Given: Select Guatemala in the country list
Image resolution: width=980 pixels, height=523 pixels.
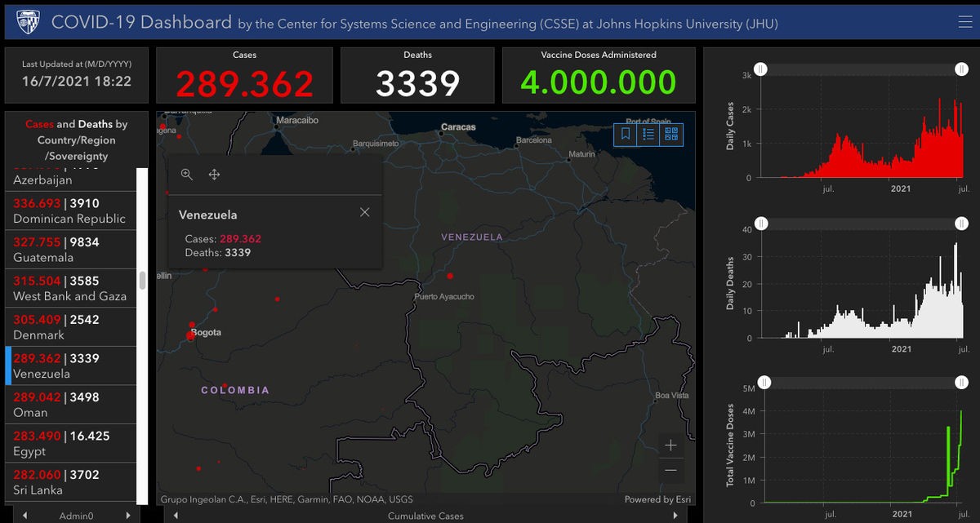Looking at the screenshot, I should coord(70,250).
